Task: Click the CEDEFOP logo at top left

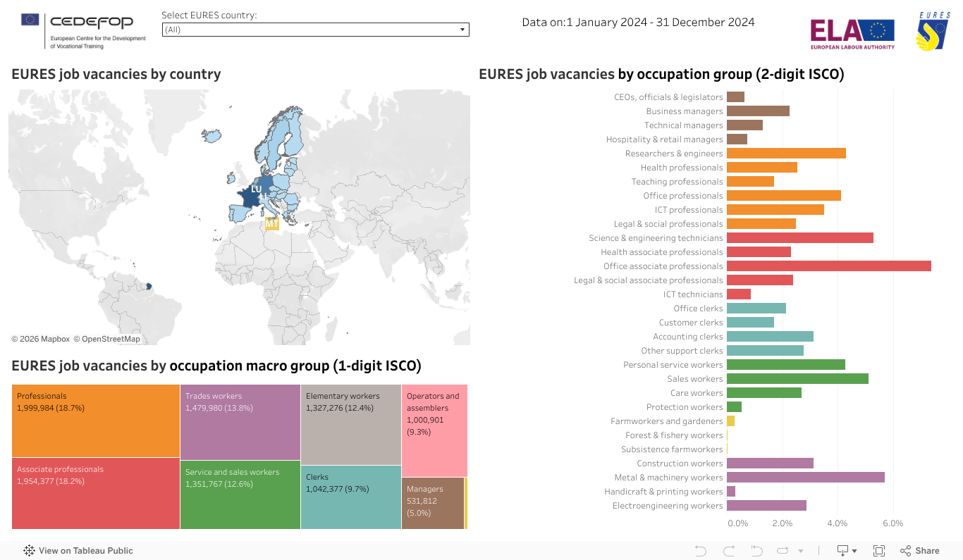Action: tap(83, 31)
